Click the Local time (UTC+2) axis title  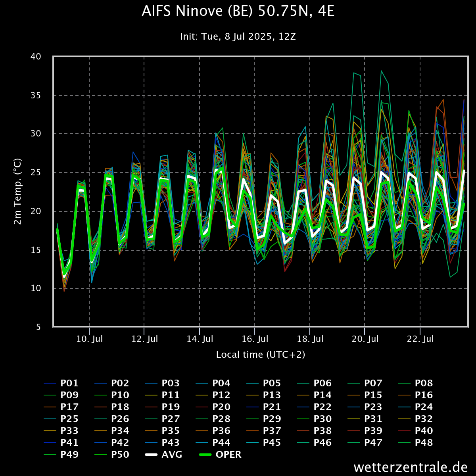(x=261, y=355)
